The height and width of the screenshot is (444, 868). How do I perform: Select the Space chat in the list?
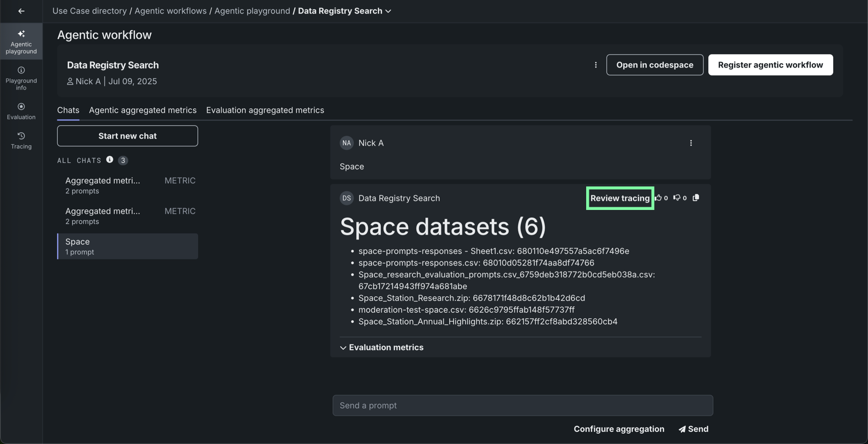128,246
